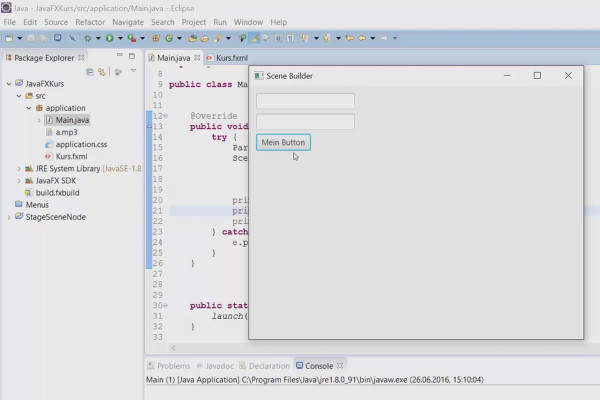
Task: Open the Refactor menu
Action: [90, 22]
